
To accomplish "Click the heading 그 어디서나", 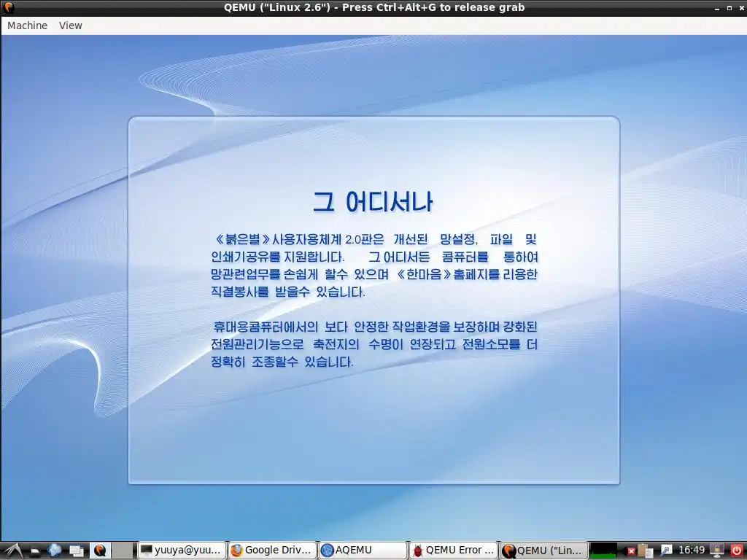I will 373,202.
